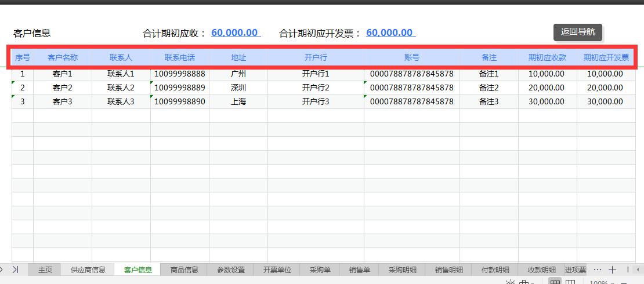644x284 pixels.
Task: Click the 客户信息 title text
Action: coord(32,33)
